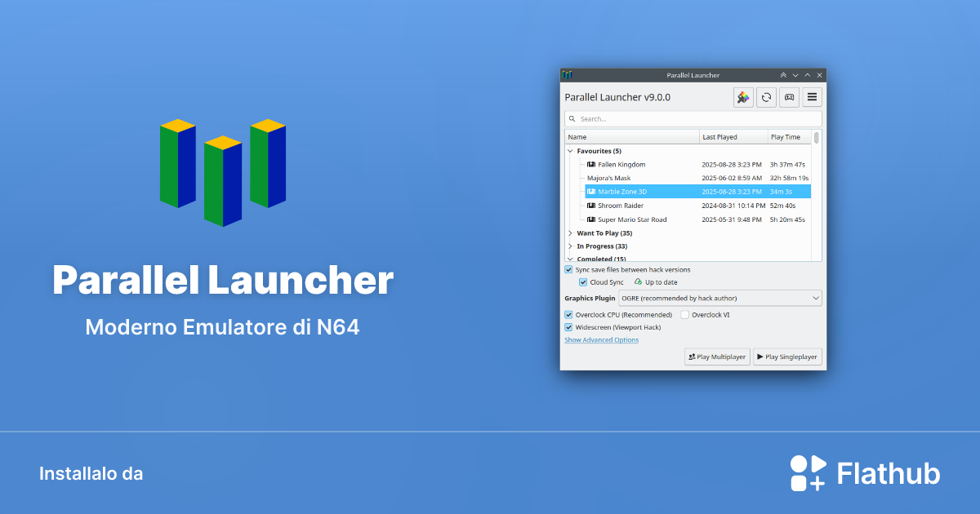The image size is (980, 514).
Task: Click the Show Advanced Options link
Action: pos(601,339)
